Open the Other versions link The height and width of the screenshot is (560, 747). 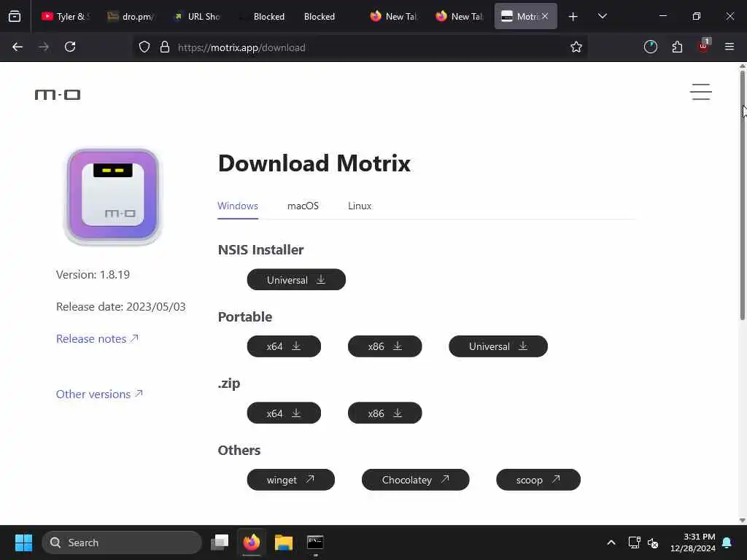(99, 394)
